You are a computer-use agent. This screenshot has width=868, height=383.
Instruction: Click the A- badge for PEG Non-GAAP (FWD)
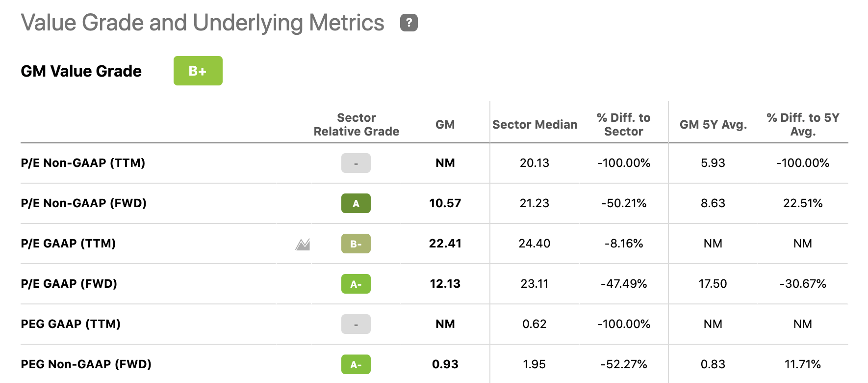click(x=356, y=364)
